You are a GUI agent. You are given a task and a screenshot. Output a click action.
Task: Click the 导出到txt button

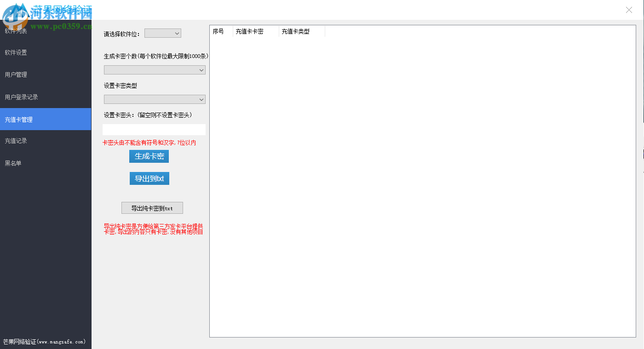(149, 178)
